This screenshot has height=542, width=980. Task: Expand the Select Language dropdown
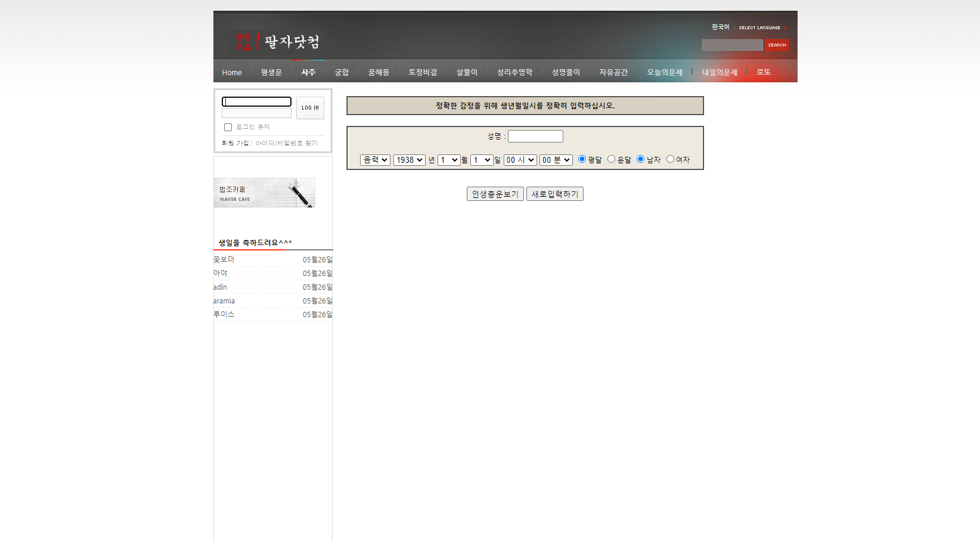pos(762,27)
